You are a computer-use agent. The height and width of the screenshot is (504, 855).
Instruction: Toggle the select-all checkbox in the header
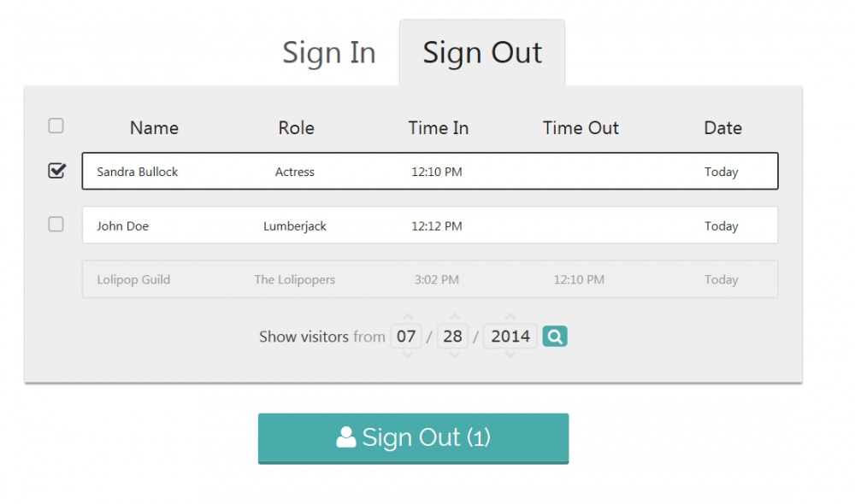tap(56, 126)
